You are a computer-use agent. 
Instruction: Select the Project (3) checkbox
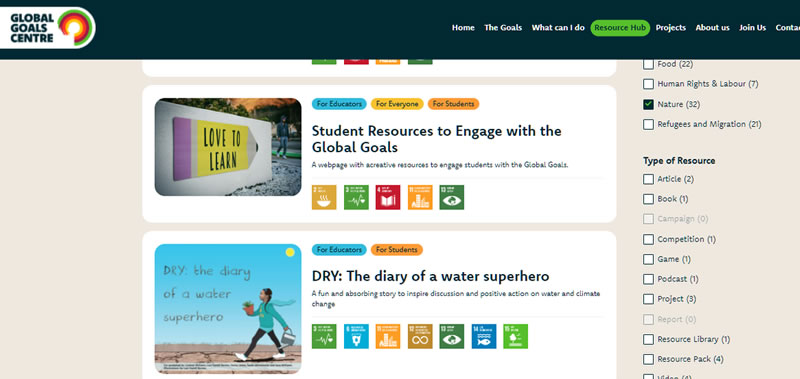click(648, 299)
